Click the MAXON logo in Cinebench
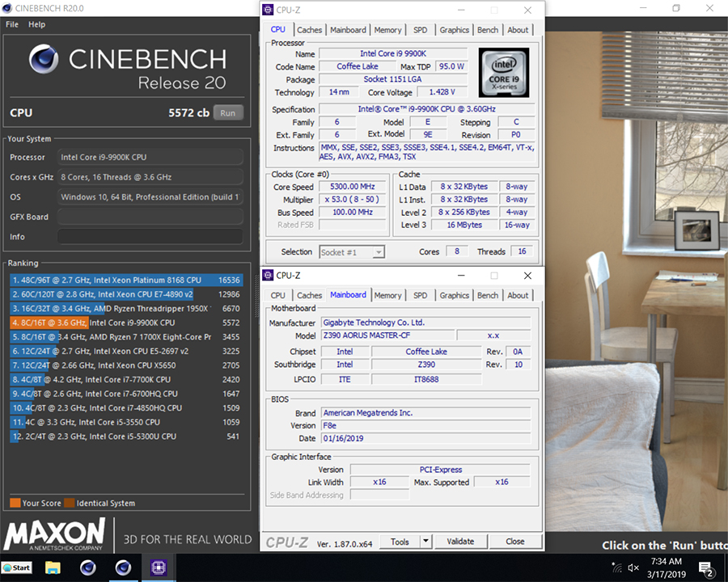The width and height of the screenshot is (728, 582). pyautogui.click(x=55, y=533)
